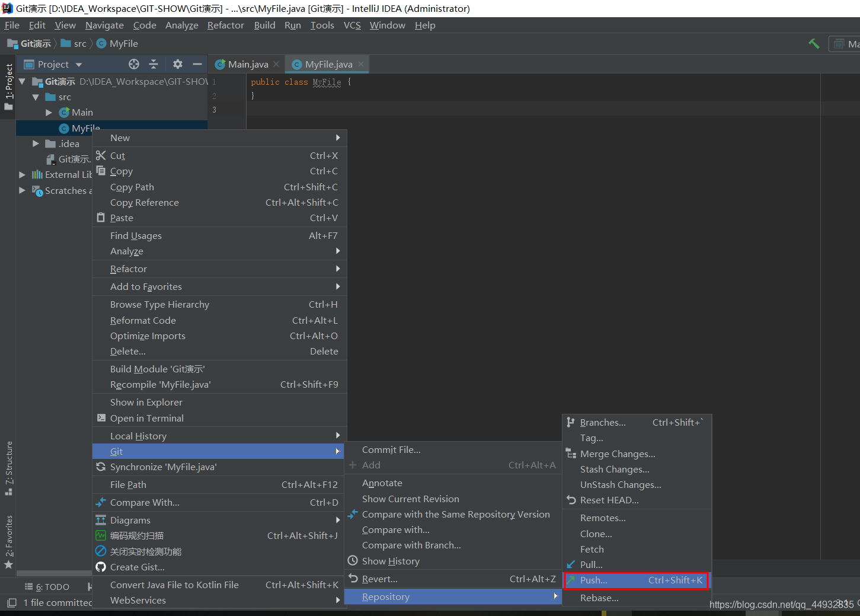The width and height of the screenshot is (860, 616).
Task: Select Annotate in Git submenu
Action: point(453,483)
